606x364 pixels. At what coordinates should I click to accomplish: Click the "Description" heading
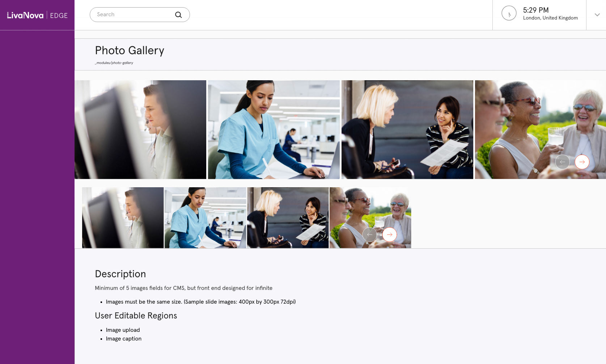120,274
